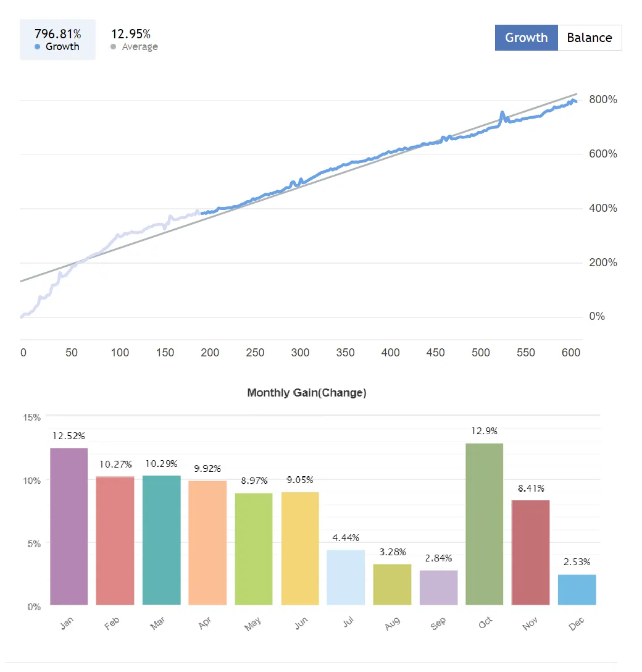Select the April 9.92% bar
Image resolution: width=642 pixels, height=672 pixels.
207,542
